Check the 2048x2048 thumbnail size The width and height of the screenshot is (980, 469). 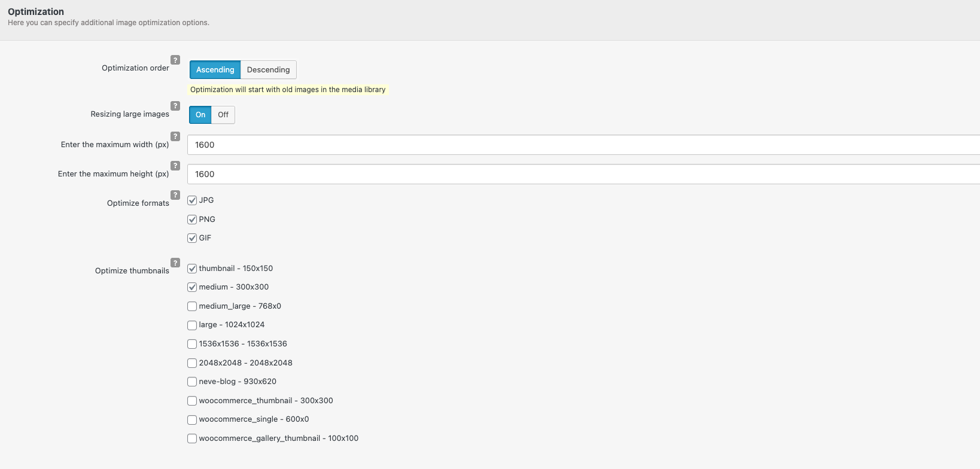192,363
